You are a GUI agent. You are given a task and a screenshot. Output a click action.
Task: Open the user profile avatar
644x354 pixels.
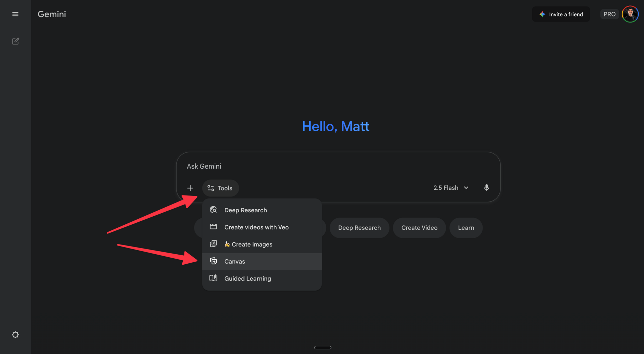(630, 14)
